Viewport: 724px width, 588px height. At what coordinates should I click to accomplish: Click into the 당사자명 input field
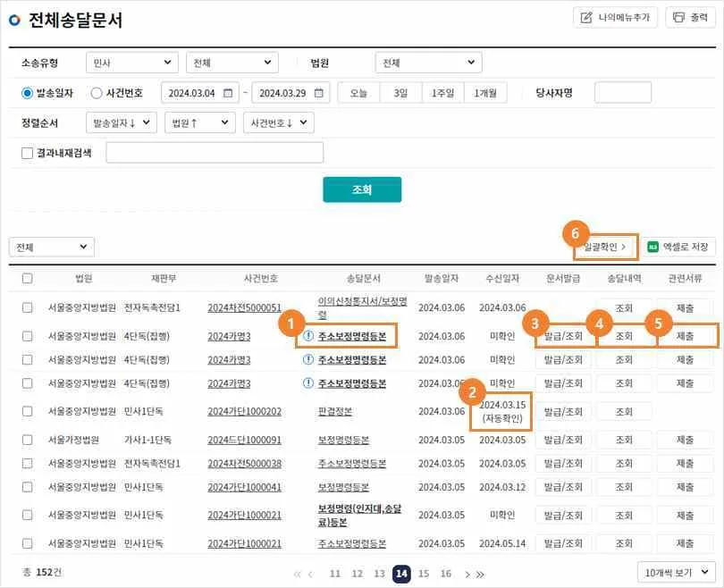623,93
